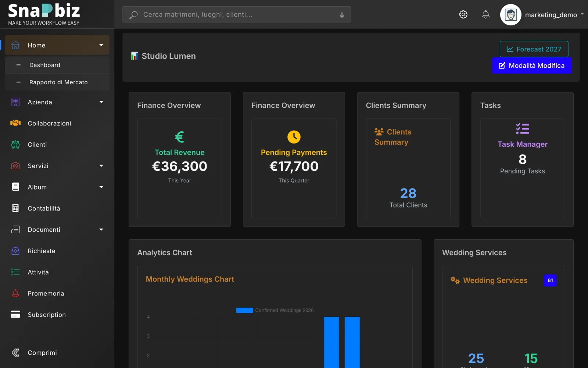
Task: Click the search magnifier icon
Action: pyautogui.click(x=133, y=15)
